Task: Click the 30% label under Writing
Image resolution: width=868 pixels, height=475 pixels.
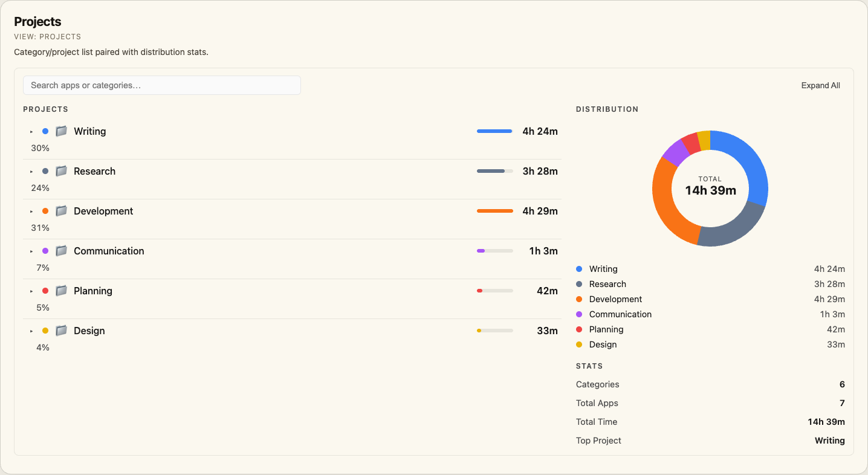Action: 40,148
